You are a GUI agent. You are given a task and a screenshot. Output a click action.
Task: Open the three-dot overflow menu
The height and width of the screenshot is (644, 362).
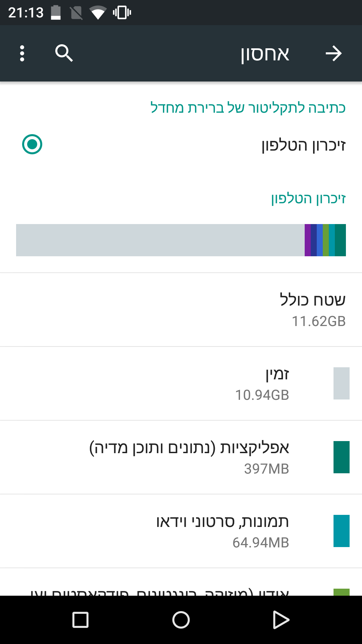click(x=22, y=53)
